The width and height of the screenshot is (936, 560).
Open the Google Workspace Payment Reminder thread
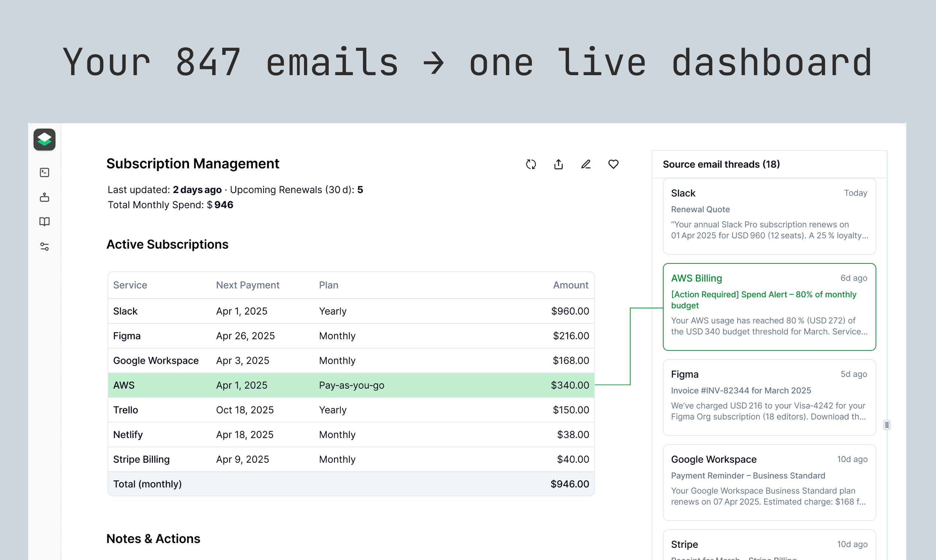tap(769, 482)
